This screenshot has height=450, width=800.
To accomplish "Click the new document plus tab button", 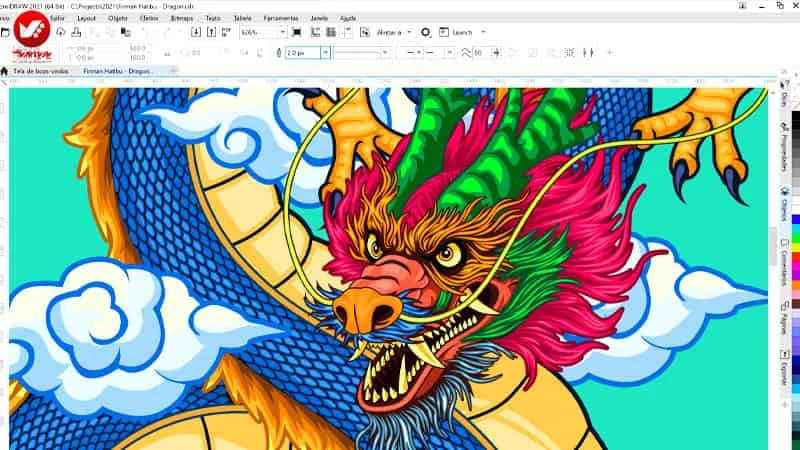I will pyautogui.click(x=173, y=71).
